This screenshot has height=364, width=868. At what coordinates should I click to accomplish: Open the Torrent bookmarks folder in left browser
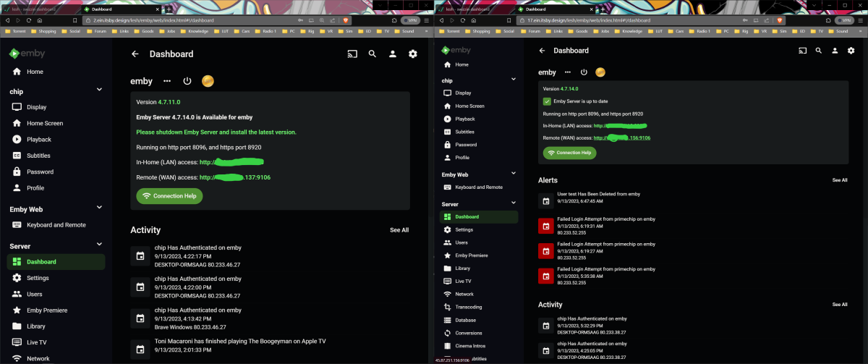tap(15, 32)
